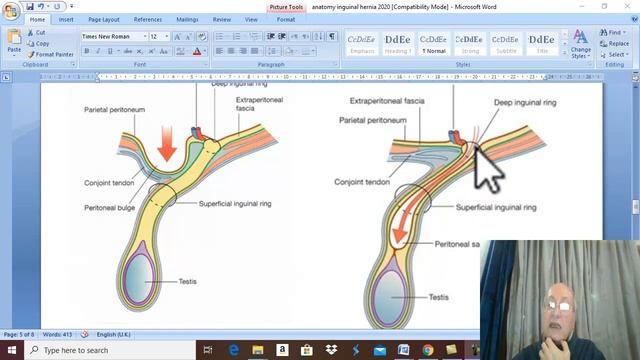This screenshot has width=640, height=360.
Task: Apply bulleted list
Action: coord(219,37)
